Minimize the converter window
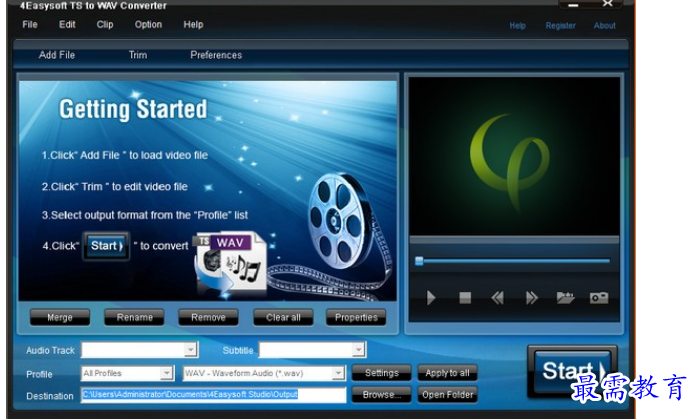Viewport: 695px width, 419px height. pos(573,5)
